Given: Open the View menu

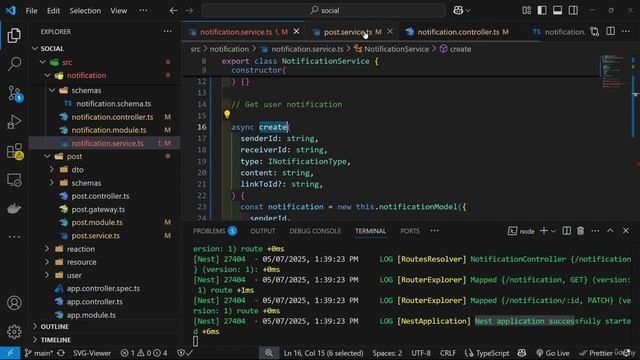Looking at the screenshot, I should 119,11.
